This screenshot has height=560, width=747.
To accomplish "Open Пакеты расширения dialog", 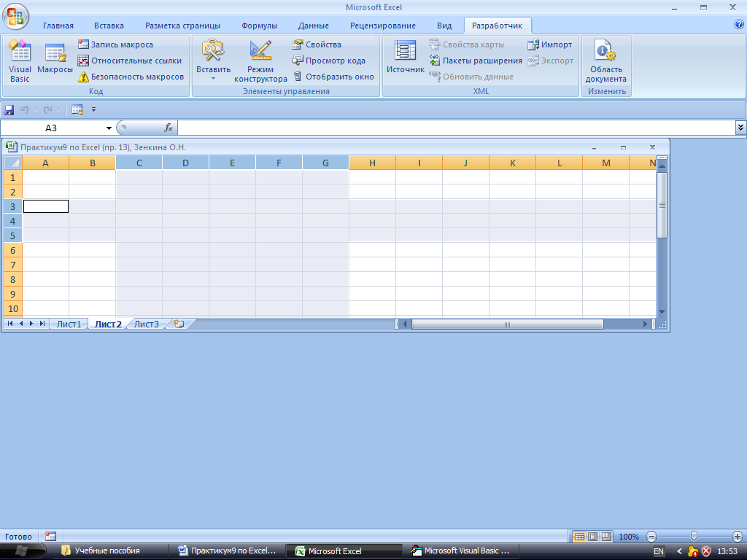I will pyautogui.click(x=476, y=61).
